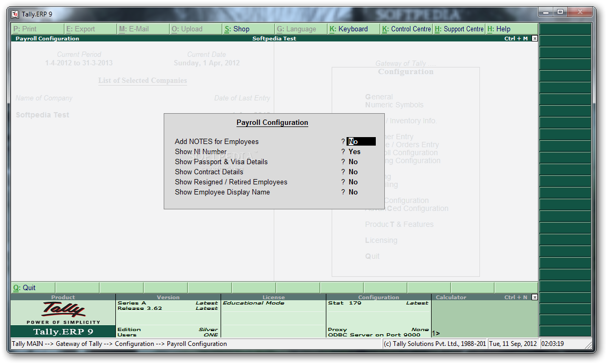Select Licensing in the Configuration menu
The image size is (607, 364).
(381, 240)
